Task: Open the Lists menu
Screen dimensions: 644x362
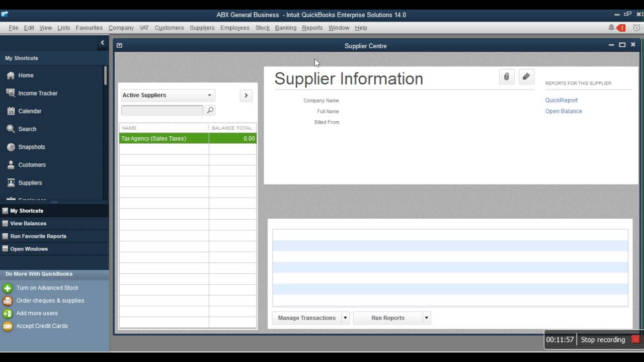Action: pos(64,28)
